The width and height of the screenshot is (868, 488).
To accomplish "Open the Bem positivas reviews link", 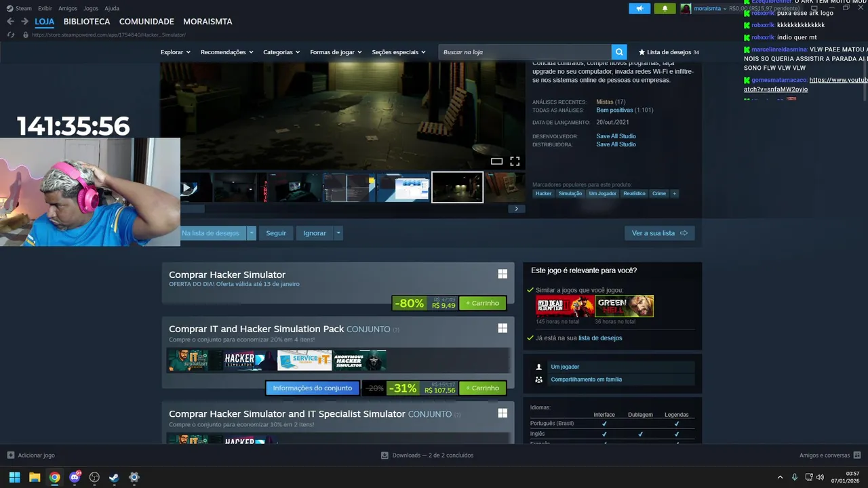I will click(x=614, y=110).
